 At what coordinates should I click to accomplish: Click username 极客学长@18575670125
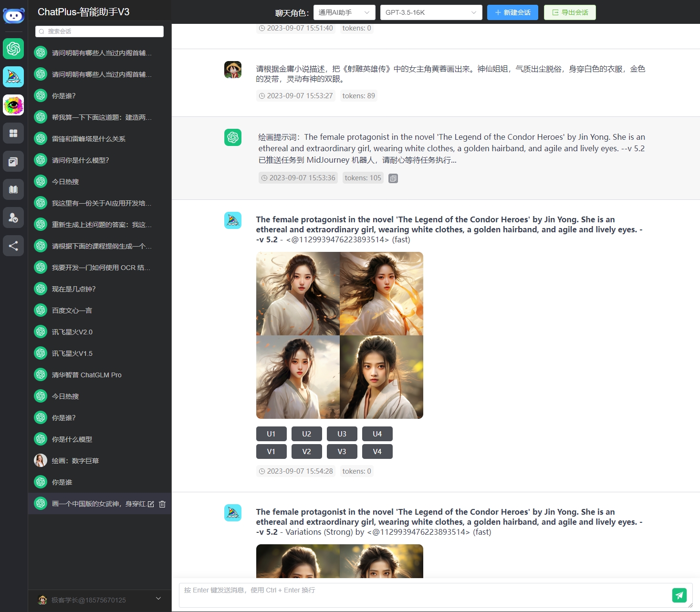point(89,600)
